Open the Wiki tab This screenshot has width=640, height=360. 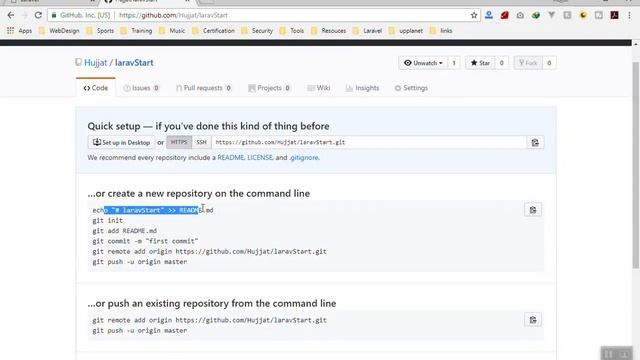pyautogui.click(x=318, y=88)
